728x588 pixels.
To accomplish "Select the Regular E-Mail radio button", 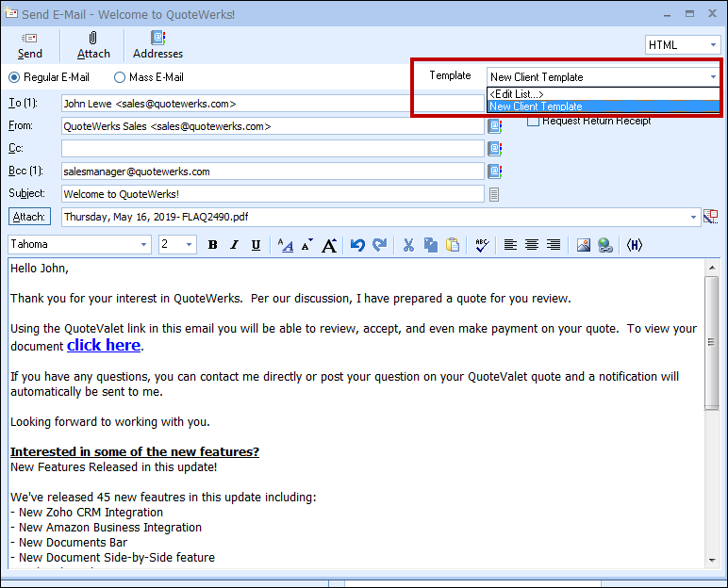I will click(x=14, y=77).
